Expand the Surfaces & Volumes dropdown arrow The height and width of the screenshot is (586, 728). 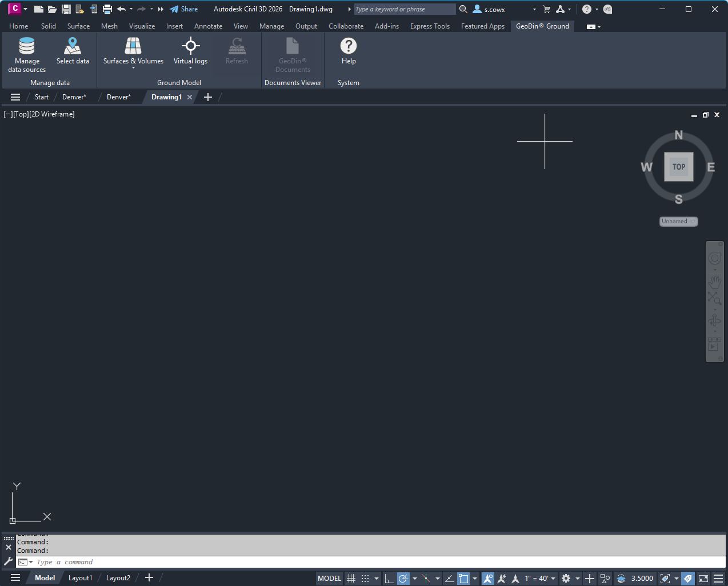pyautogui.click(x=133, y=68)
